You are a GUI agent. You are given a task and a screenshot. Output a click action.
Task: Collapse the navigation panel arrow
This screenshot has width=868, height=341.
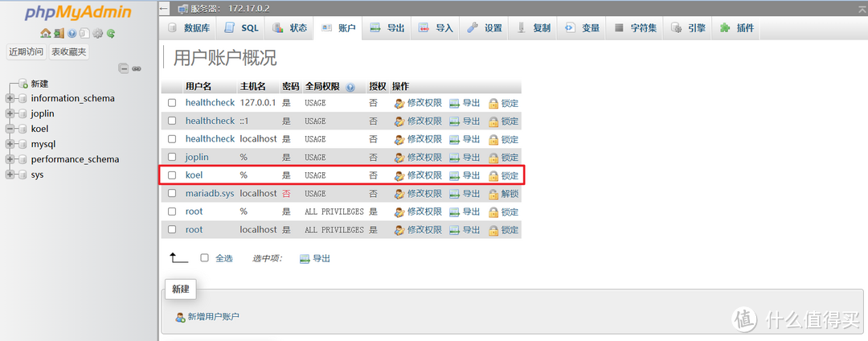(163, 8)
